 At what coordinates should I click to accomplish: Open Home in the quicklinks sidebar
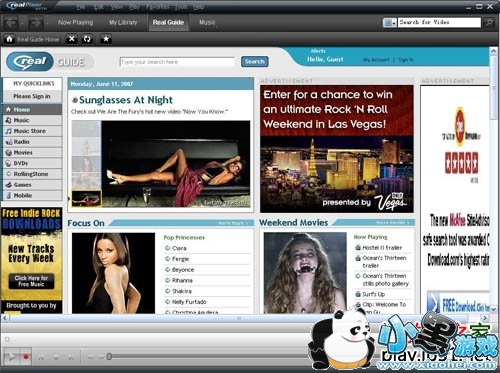pos(32,109)
